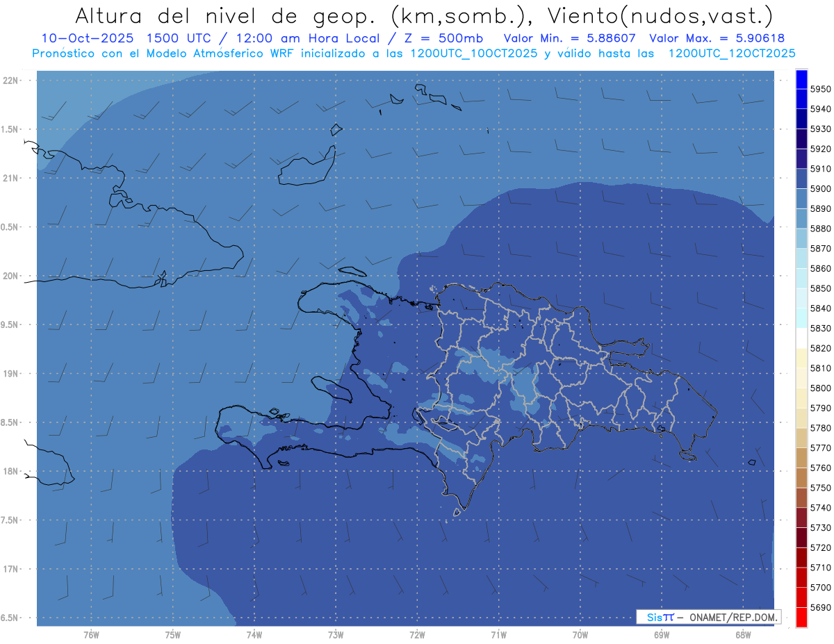Viewport: 834px width, 644px height.
Task: Click colorbar swatch between 5890 and 5900
Action: click(801, 199)
